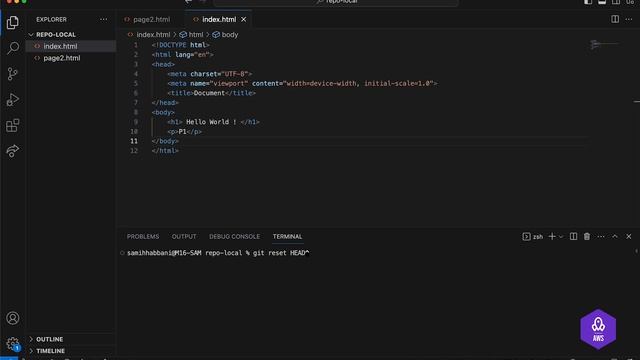Open the Live Share view icon
The image size is (640, 360).
click(x=13, y=151)
